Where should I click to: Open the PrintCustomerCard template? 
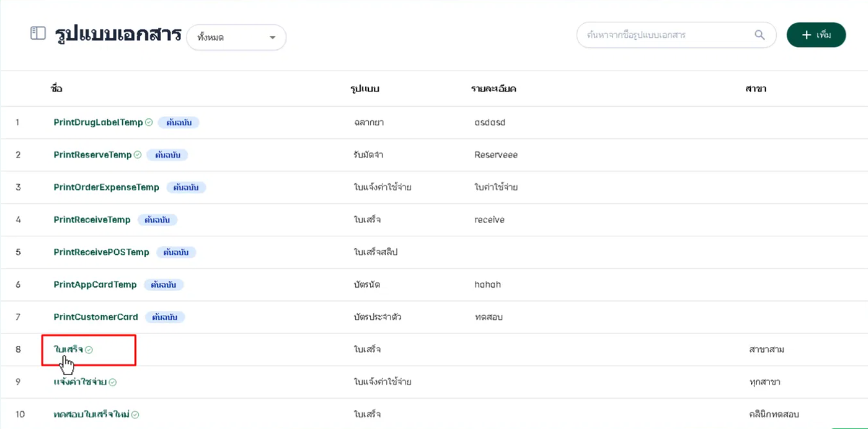click(95, 317)
